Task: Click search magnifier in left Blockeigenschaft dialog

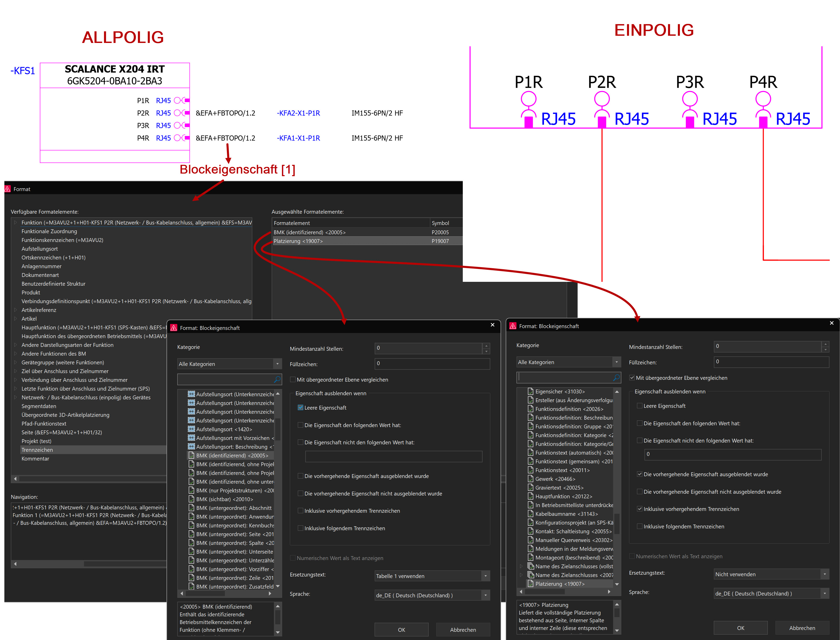Action: point(277,380)
